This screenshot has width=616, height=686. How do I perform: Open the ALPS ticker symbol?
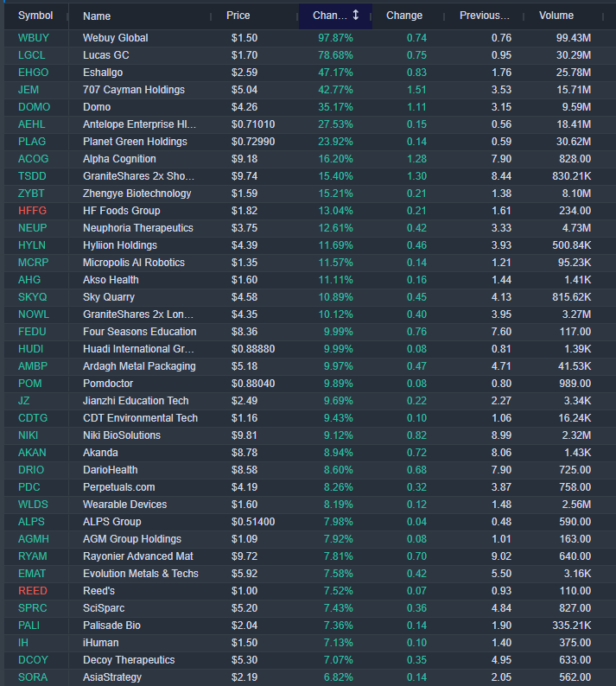31,522
